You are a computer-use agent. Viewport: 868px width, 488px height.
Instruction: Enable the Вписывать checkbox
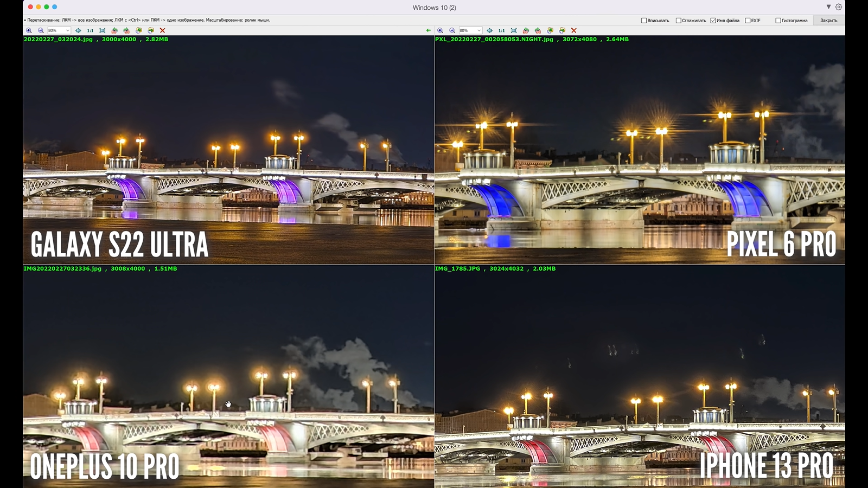[x=644, y=21]
